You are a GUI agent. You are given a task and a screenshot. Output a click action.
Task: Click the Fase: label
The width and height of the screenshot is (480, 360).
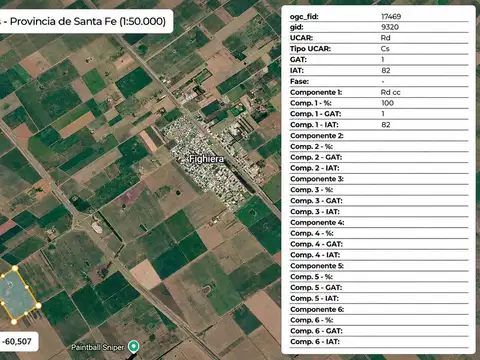click(x=299, y=81)
